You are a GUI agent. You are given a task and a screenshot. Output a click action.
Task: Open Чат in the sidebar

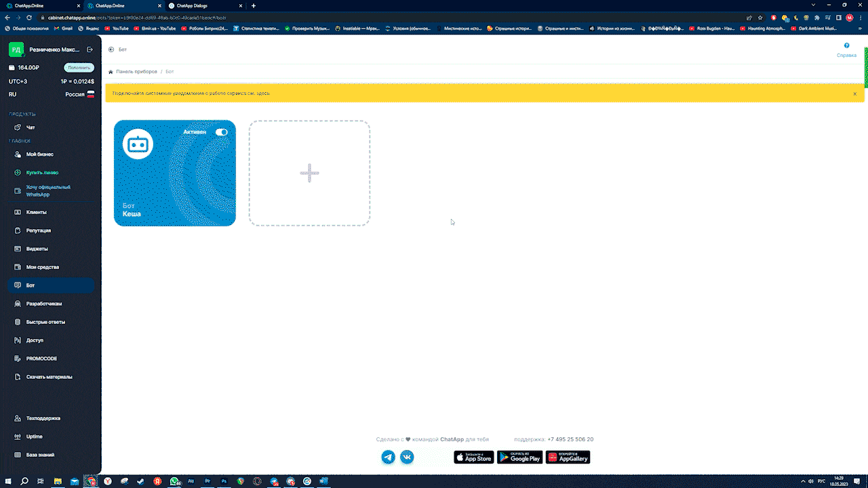point(31,127)
